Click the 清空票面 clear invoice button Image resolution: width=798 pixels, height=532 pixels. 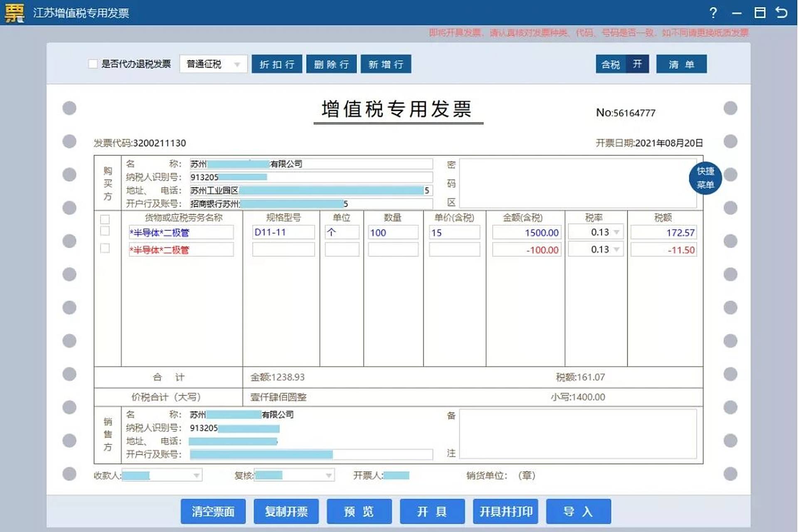coord(213,512)
